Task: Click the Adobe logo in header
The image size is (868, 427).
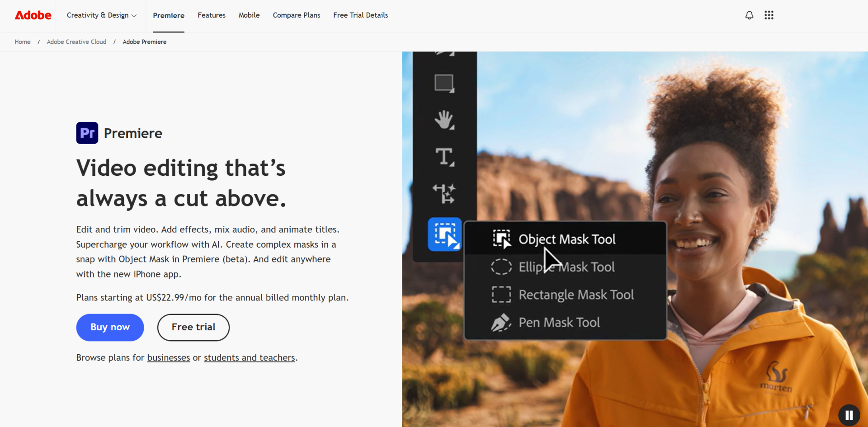Action: (33, 15)
